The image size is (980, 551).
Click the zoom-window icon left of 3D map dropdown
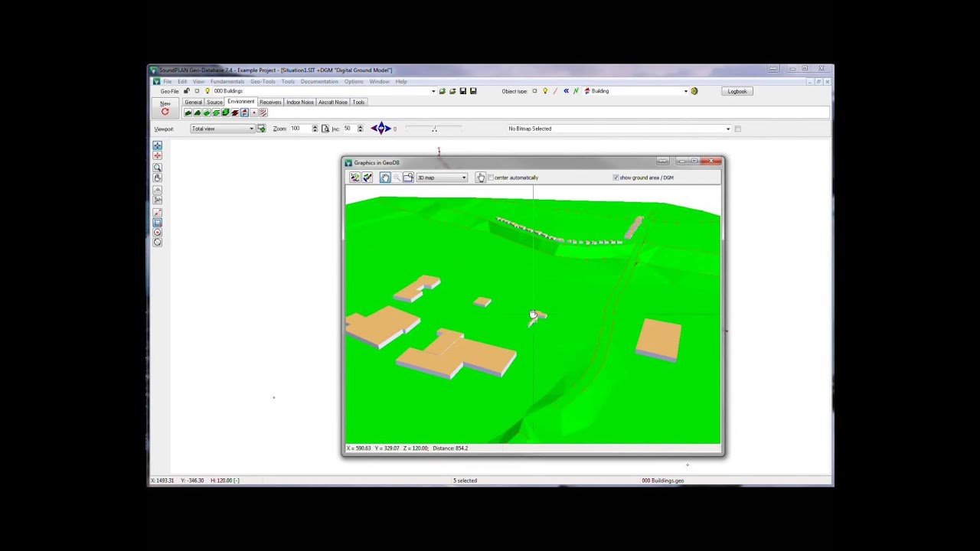pyautogui.click(x=408, y=178)
